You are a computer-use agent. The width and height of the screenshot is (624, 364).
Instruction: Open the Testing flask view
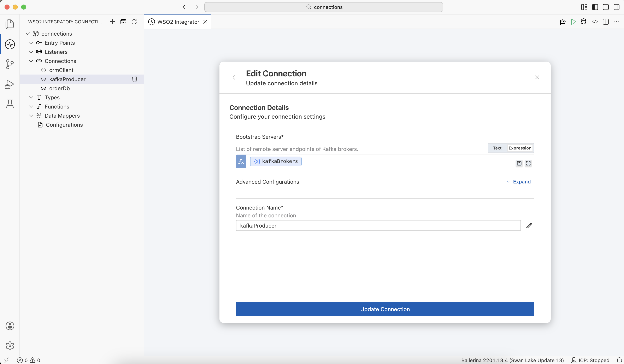point(10,104)
